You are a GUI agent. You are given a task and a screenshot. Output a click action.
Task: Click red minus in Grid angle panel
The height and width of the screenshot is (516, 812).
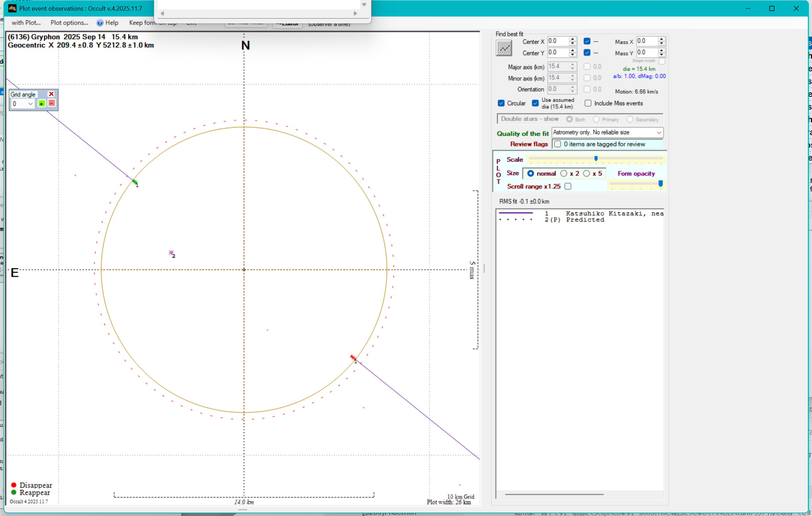pos(52,103)
